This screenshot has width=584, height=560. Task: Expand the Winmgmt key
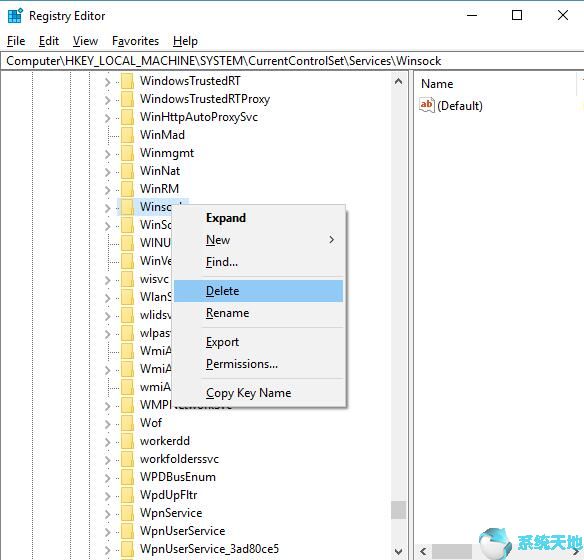click(x=108, y=154)
